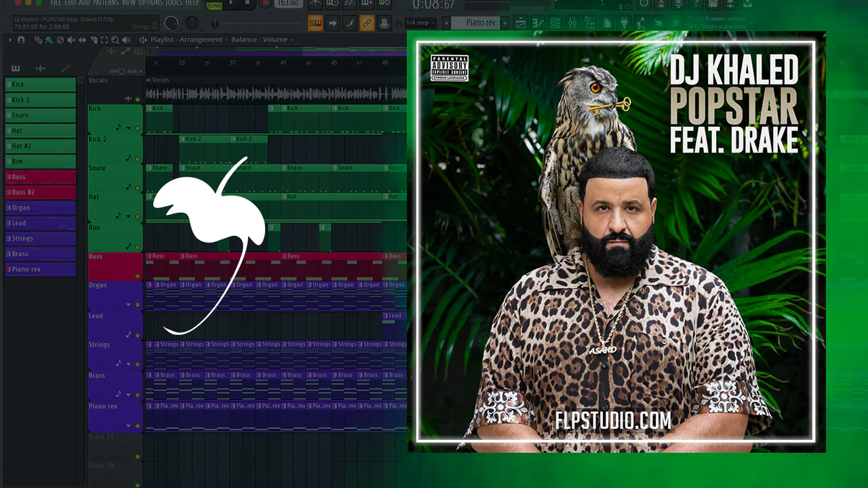Mute the Vocals track
Image resolution: width=868 pixels, height=488 pixels.
(138, 99)
